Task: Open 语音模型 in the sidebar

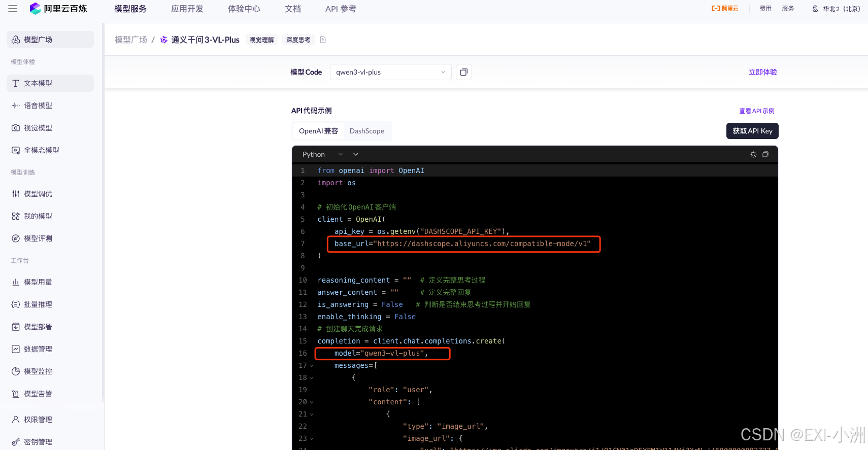Action: point(50,106)
